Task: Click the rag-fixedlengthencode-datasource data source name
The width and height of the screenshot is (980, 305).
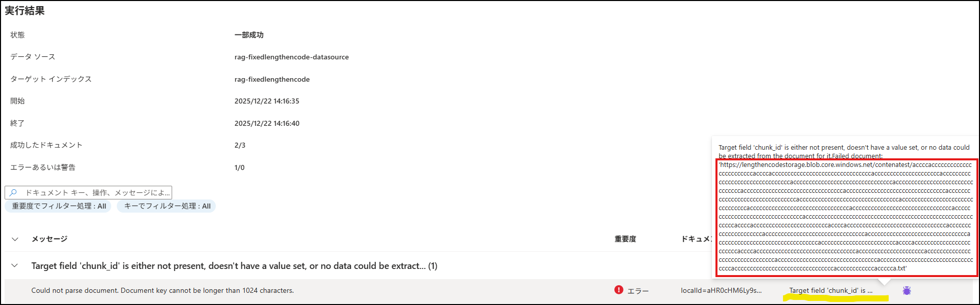Action: tap(291, 56)
